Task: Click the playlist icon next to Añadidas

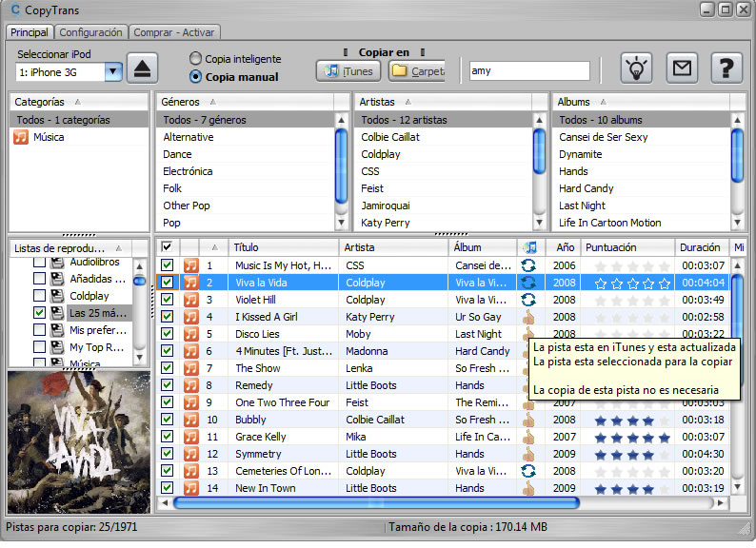Action: click(57, 279)
